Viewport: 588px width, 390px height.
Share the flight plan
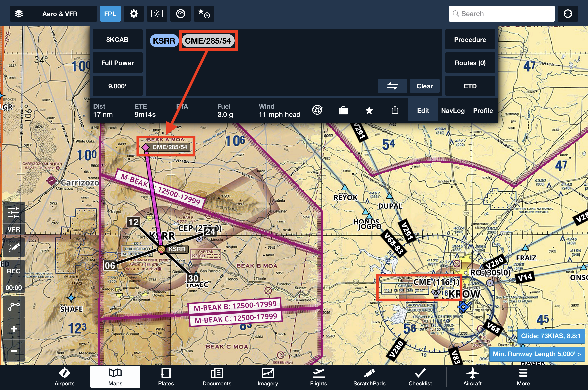click(x=395, y=110)
